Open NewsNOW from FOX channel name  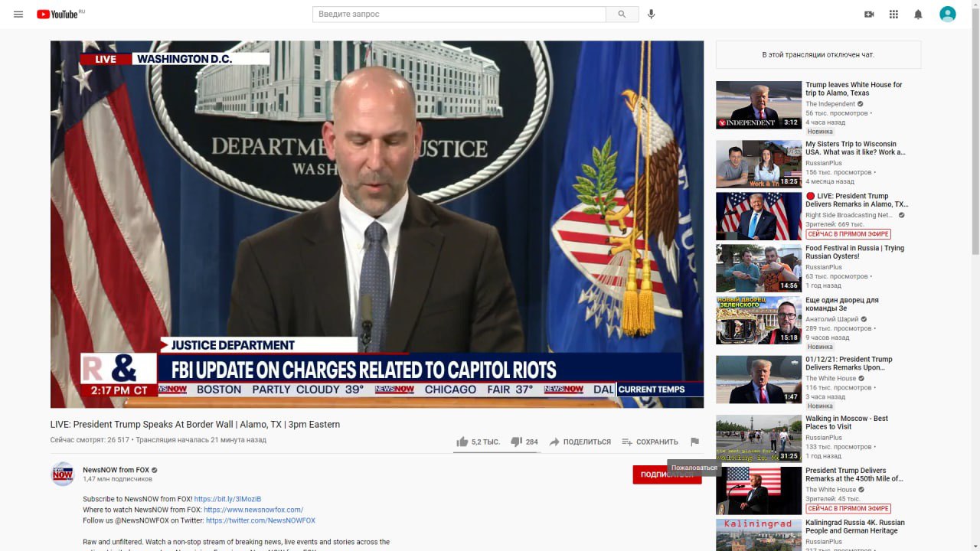(x=116, y=470)
